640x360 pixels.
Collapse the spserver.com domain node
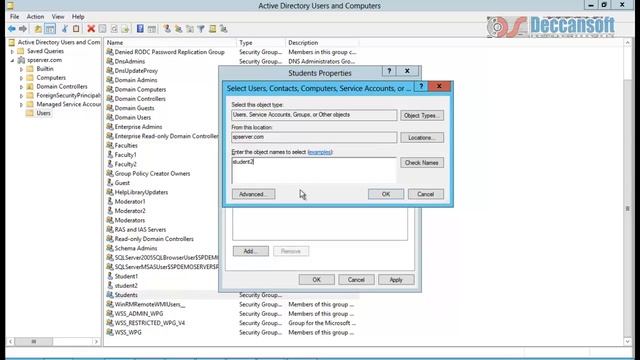coord(12,60)
